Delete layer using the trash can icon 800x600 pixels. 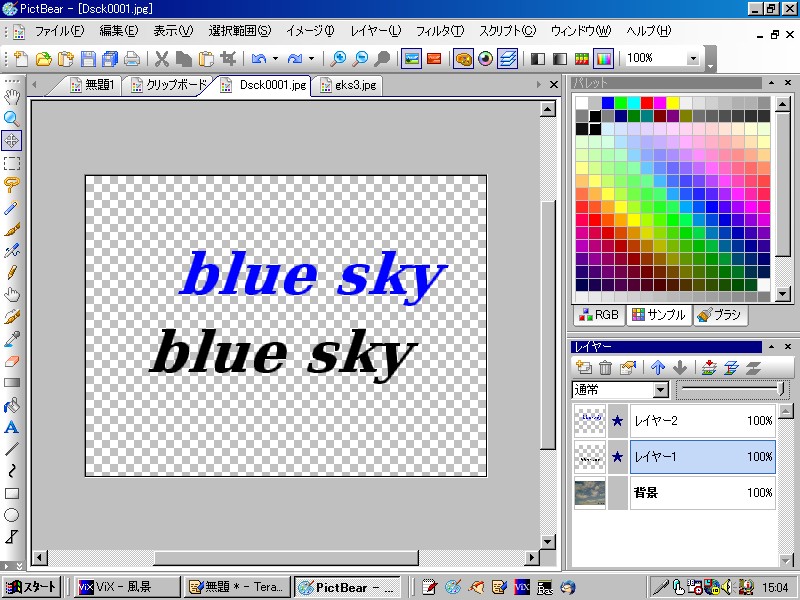click(x=605, y=368)
